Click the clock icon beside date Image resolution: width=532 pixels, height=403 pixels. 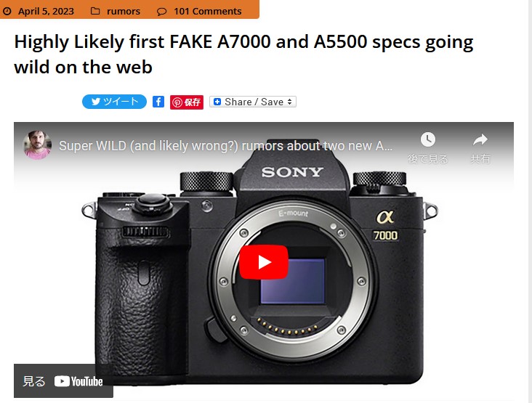7,12
